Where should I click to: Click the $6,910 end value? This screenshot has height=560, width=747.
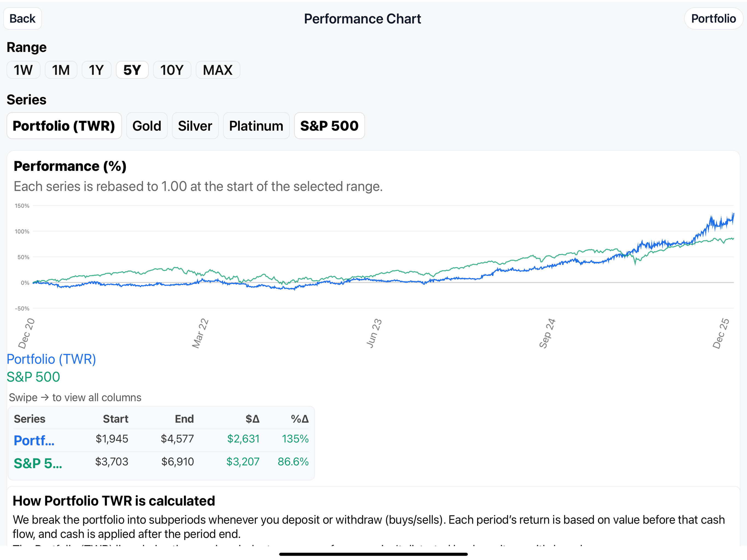[x=177, y=462]
